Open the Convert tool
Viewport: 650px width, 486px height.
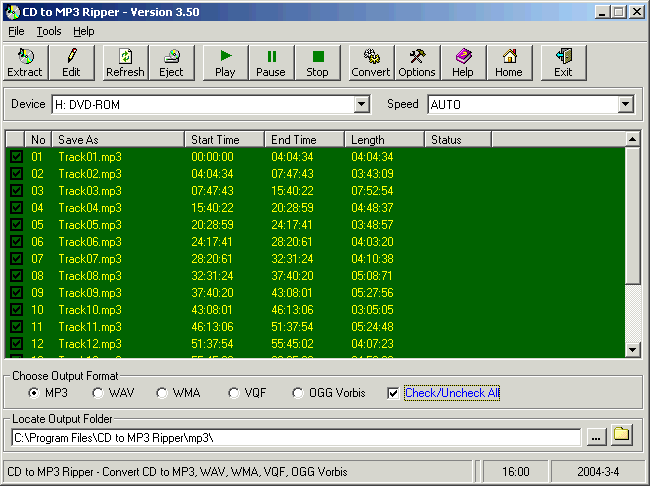[x=371, y=63]
